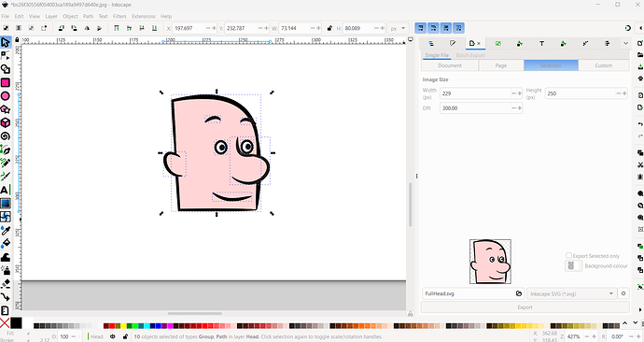Viewport: 644px width, 342px height.
Task: Select the Connector tool
Action: point(6,297)
